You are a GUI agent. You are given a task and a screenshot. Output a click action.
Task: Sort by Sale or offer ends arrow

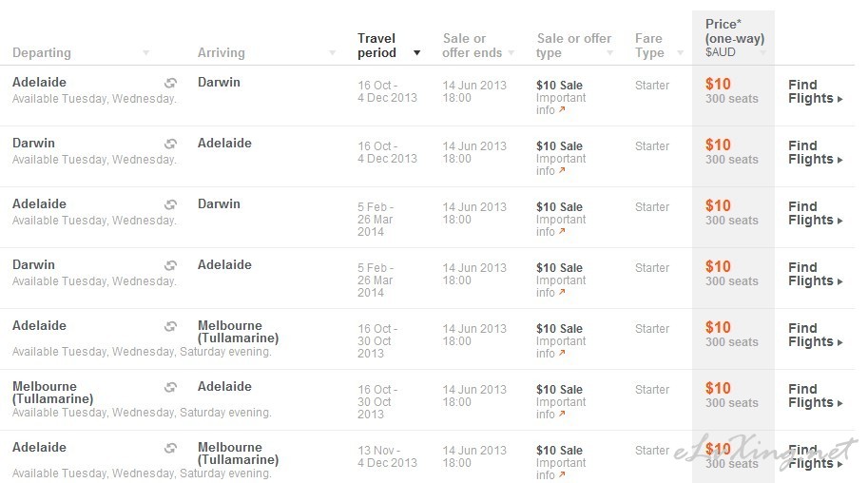(511, 53)
